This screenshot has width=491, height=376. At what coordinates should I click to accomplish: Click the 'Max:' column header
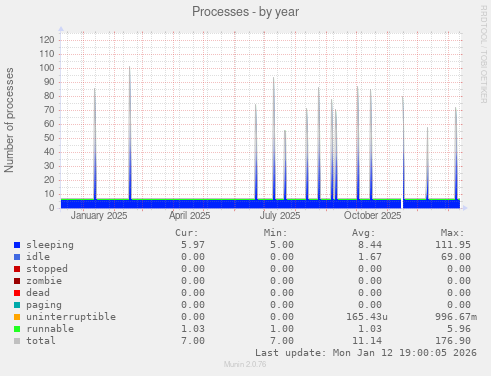click(452, 233)
